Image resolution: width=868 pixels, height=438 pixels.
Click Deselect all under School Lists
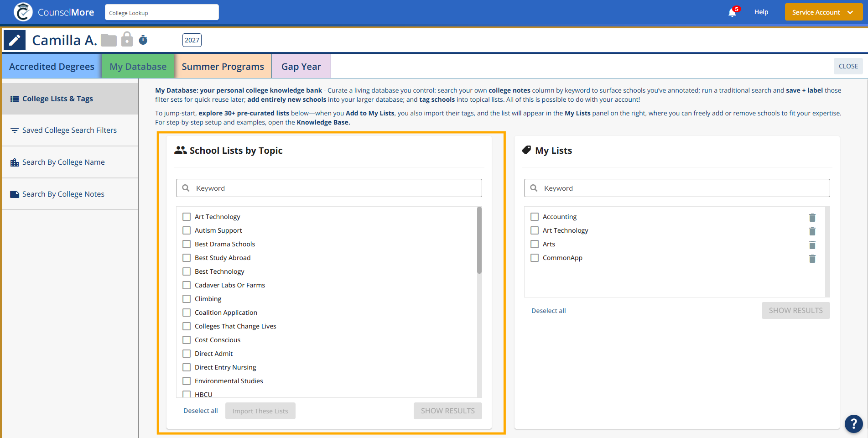click(201, 411)
